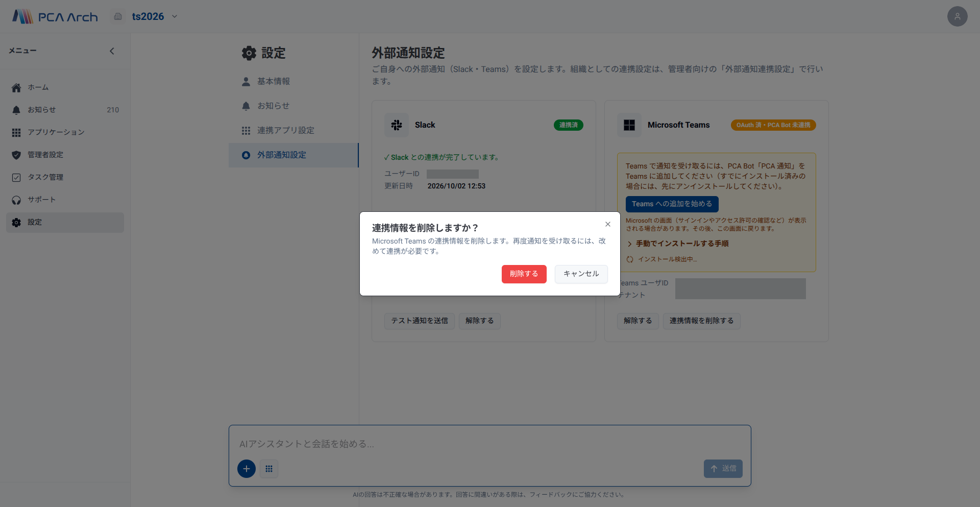The height and width of the screenshot is (507, 980).
Task: Click the checkbox icon for タスク管理
Action: [16, 177]
